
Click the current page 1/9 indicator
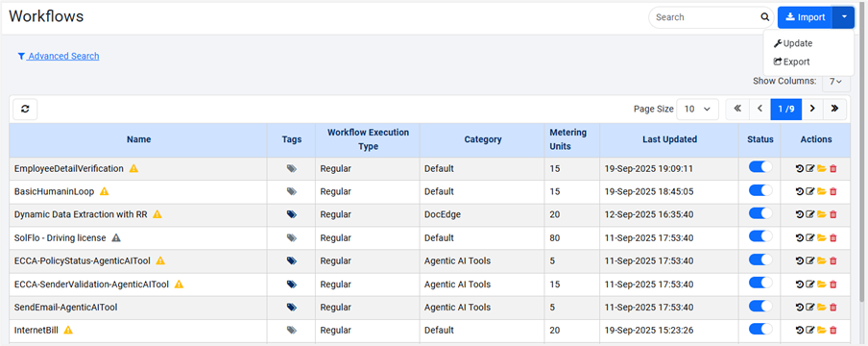(x=786, y=110)
